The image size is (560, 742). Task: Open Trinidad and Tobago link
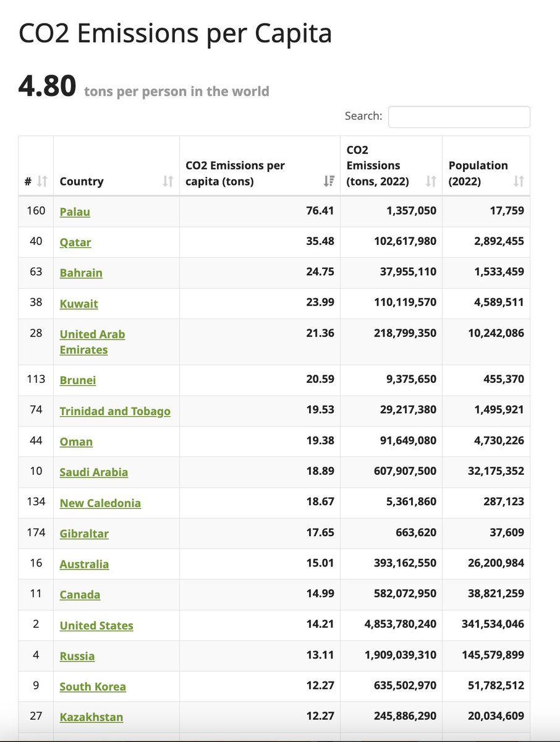[x=115, y=411]
